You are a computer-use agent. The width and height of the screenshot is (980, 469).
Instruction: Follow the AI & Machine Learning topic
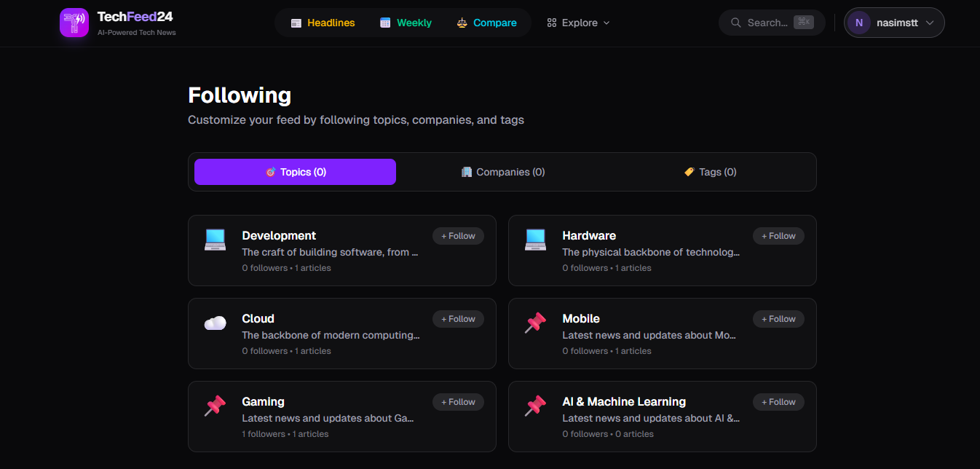(x=778, y=401)
